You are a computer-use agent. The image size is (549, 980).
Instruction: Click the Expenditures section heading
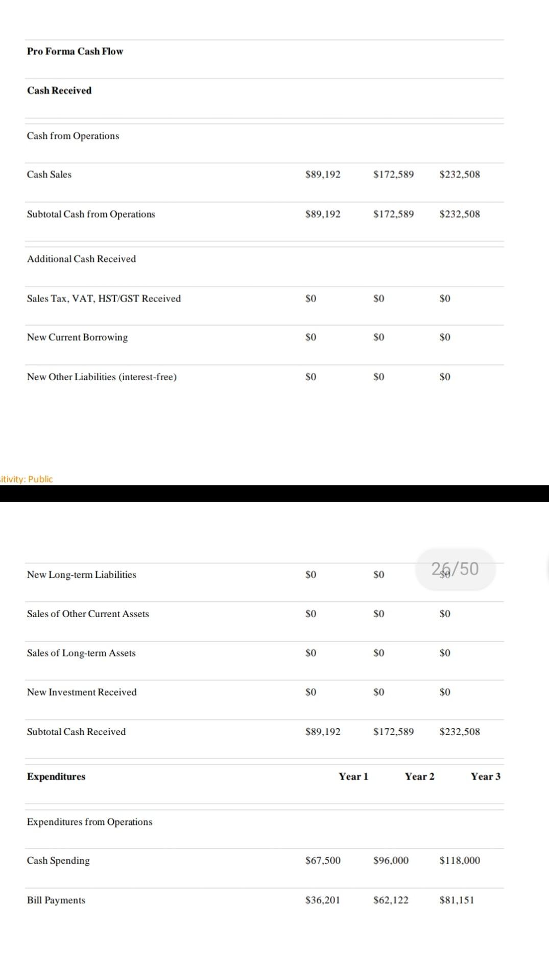pos(56,776)
